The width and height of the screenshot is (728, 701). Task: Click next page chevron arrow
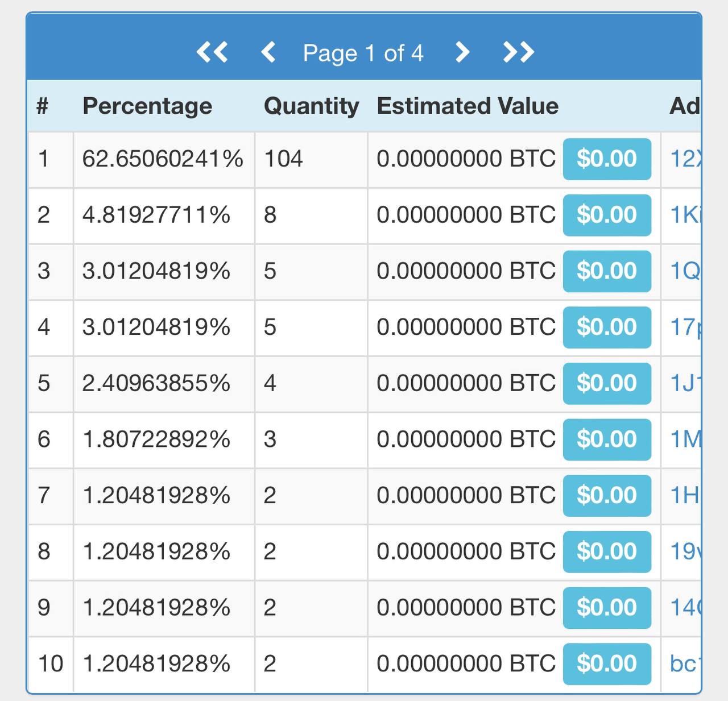click(462, 52)
